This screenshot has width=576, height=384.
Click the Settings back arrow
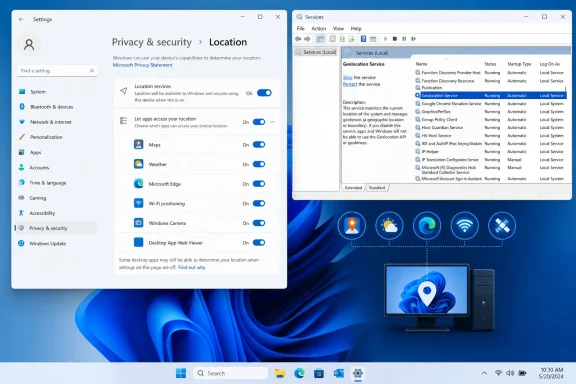pyautogui.click(x=21, y=19)
